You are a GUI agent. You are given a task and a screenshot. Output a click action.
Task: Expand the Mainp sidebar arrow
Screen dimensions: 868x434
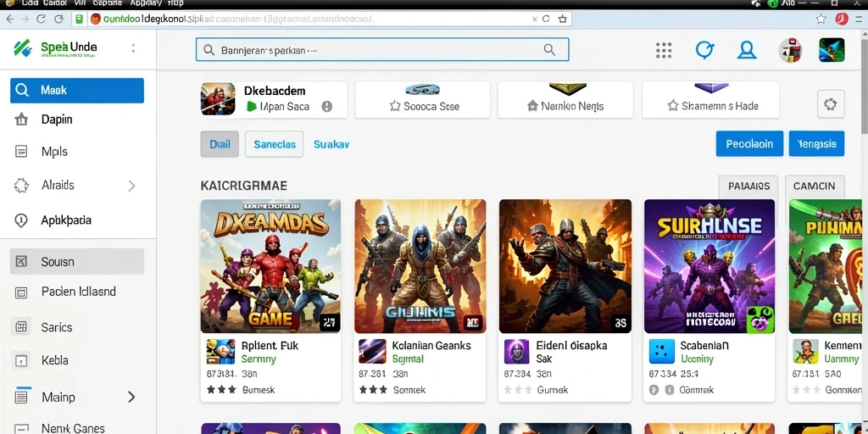click(x=131, y=397)
